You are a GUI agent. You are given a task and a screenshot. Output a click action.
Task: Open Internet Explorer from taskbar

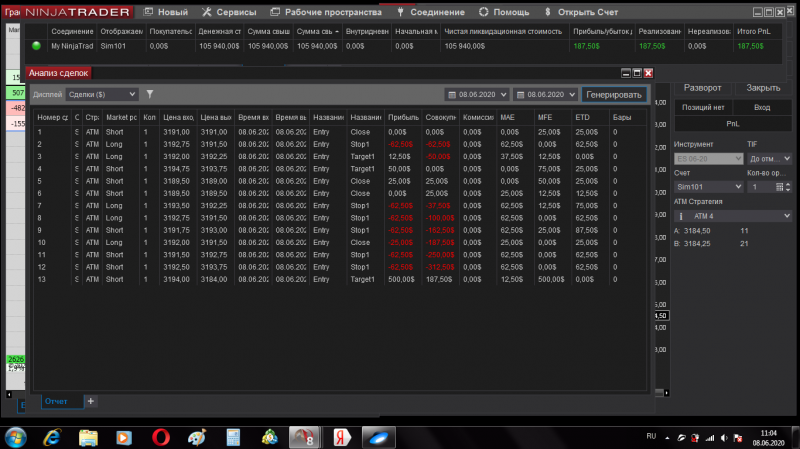(x=52, y=438)
